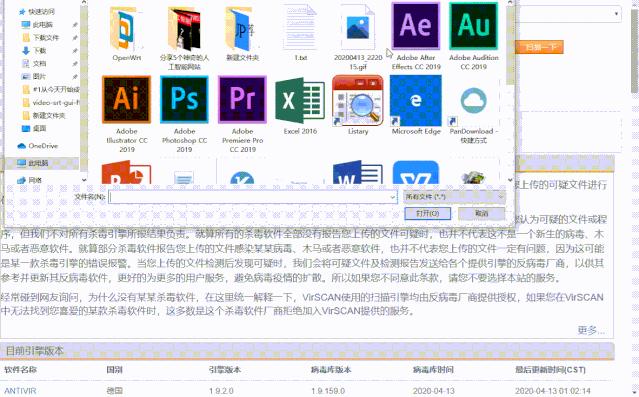
Task: Click the pin icon beside 下载
Action: coord(75,51)
